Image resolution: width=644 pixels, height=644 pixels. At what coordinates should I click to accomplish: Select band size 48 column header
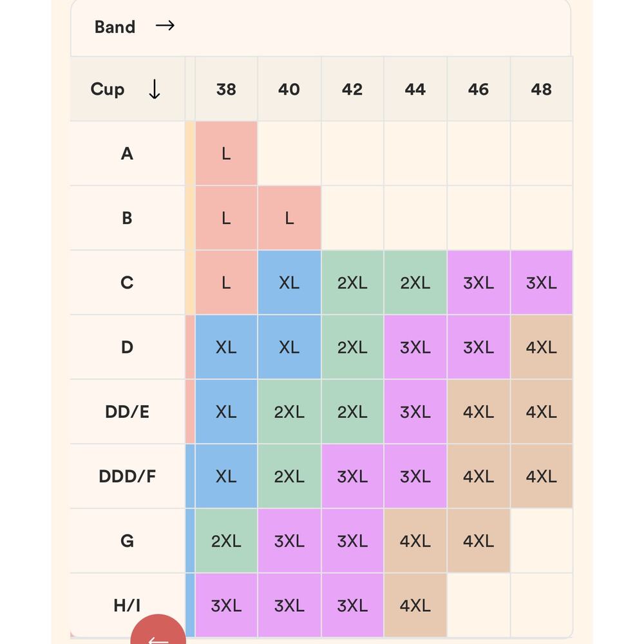[542, 89]
